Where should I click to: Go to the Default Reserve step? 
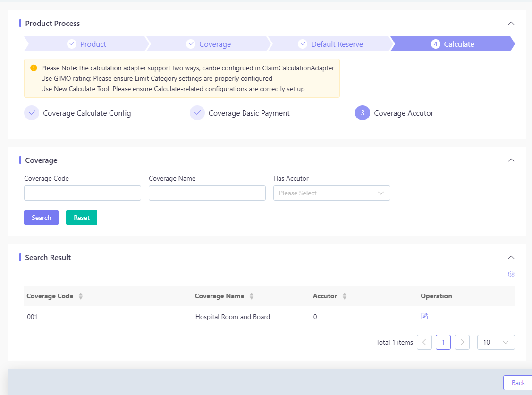click(x=331, y=44)
